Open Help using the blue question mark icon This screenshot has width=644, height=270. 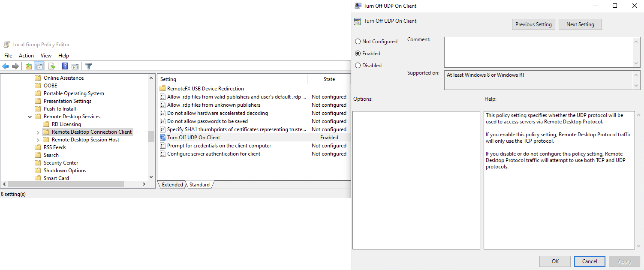[64, 66]
